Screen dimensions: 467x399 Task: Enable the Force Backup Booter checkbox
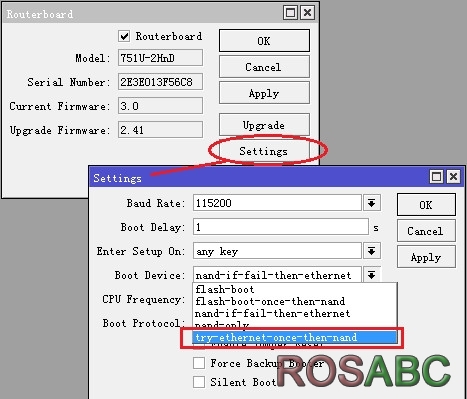[x=199, y=363]
